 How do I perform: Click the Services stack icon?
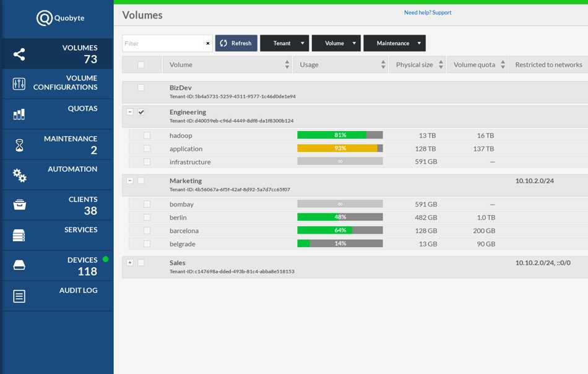pyautogui.click(x=19, y=235)
